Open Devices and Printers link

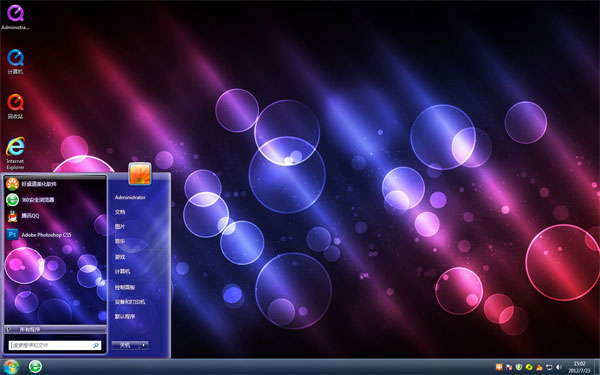(130, 302)
